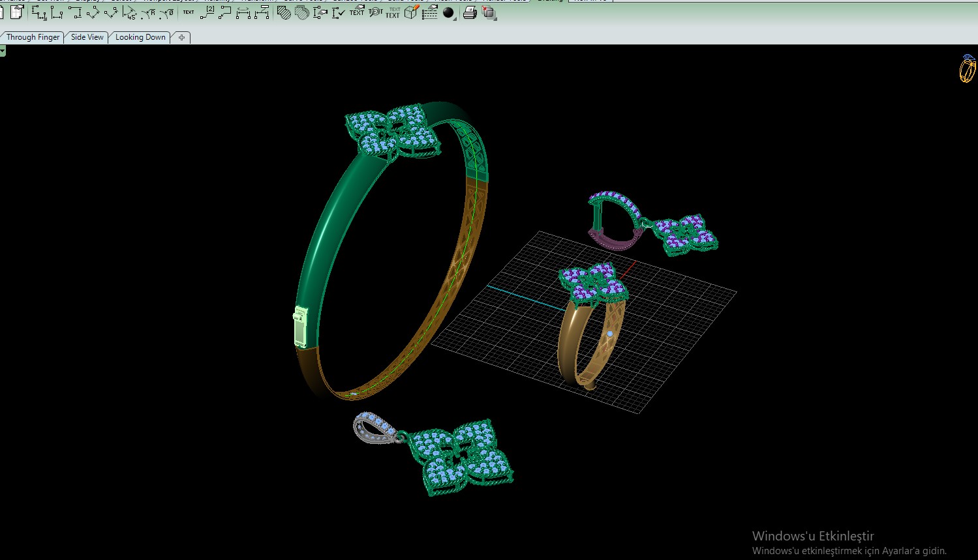This screenshot has height=560, width=978.
Task: Open the Side View tab
Action: pos(87,37)
